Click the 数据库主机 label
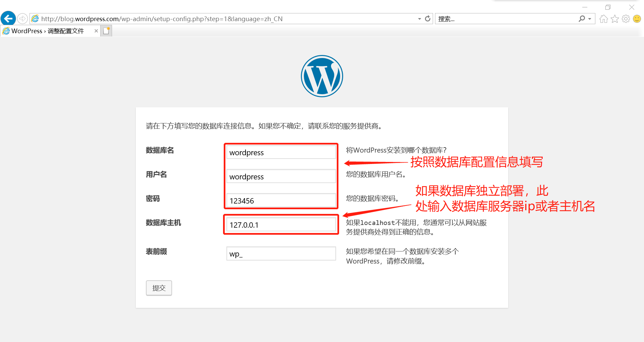 (x=163, y=223)
